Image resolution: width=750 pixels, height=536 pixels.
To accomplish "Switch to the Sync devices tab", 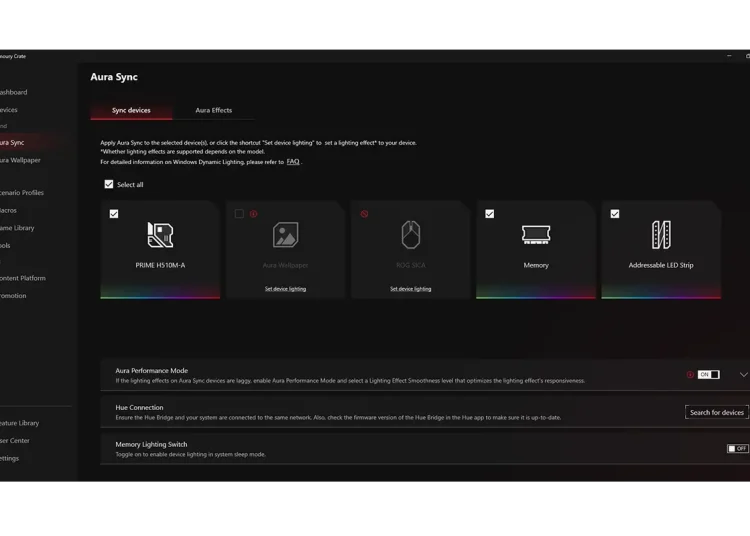I will tap(131, 110).
